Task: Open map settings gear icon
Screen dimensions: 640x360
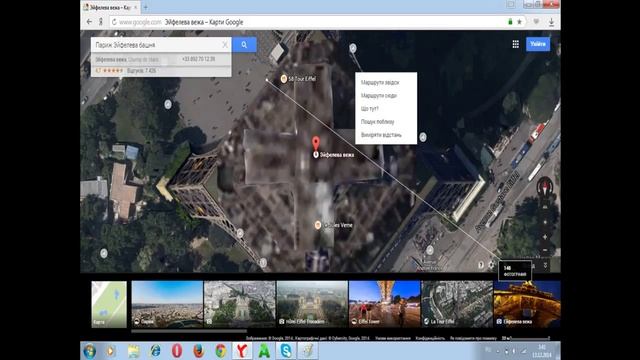Action: point(491,265)
